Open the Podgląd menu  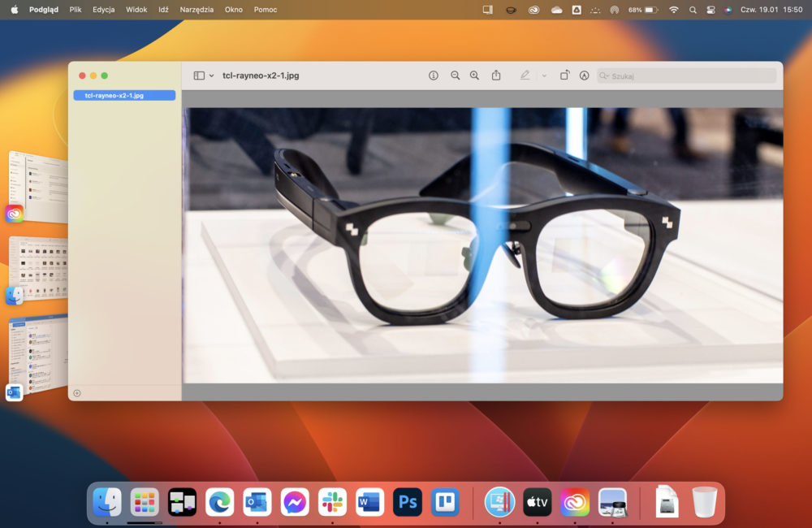44,9
